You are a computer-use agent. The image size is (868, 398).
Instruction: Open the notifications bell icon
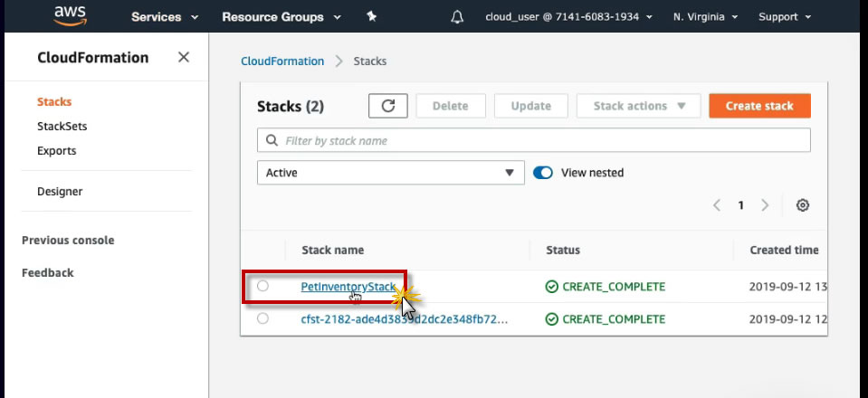[457, 17]
